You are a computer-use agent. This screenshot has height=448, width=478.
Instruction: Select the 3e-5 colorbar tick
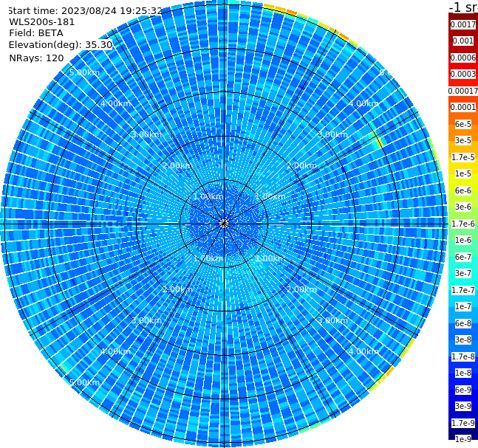463,140
